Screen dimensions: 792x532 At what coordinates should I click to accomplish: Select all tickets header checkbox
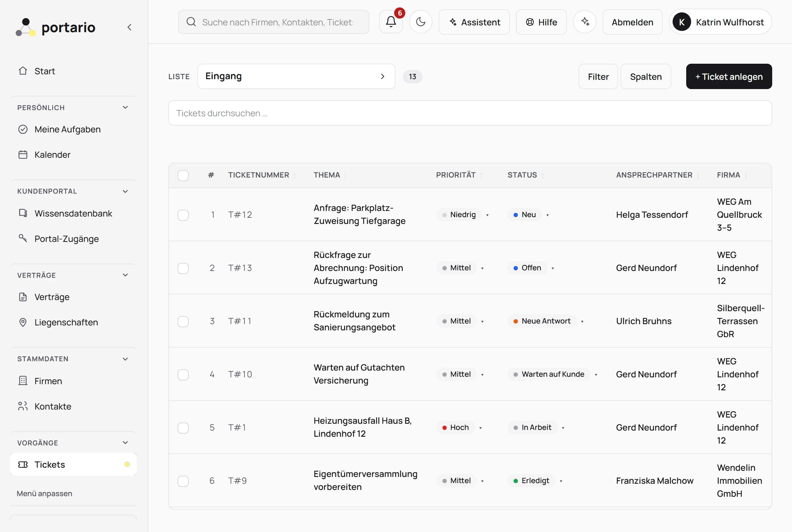183,175
